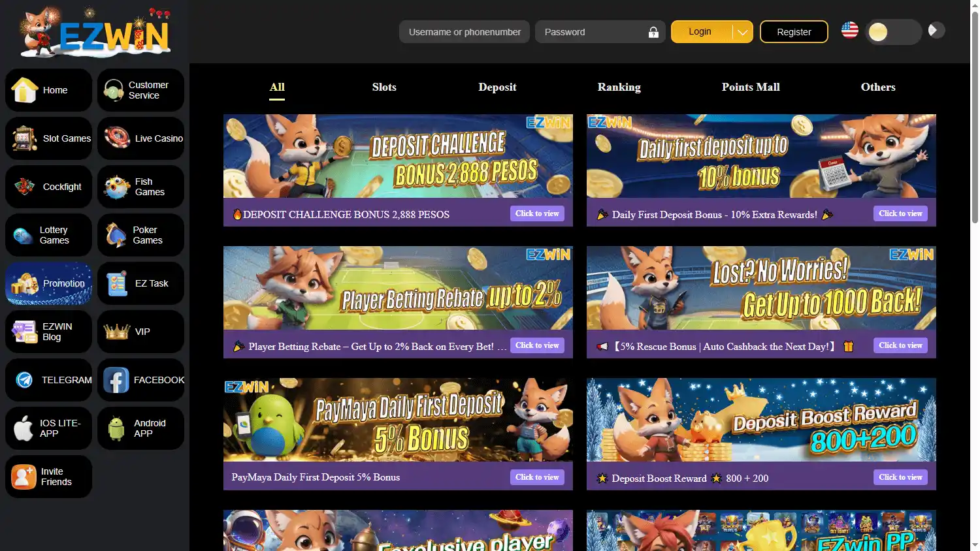Open the Points Mall tab

click(751, 87)
